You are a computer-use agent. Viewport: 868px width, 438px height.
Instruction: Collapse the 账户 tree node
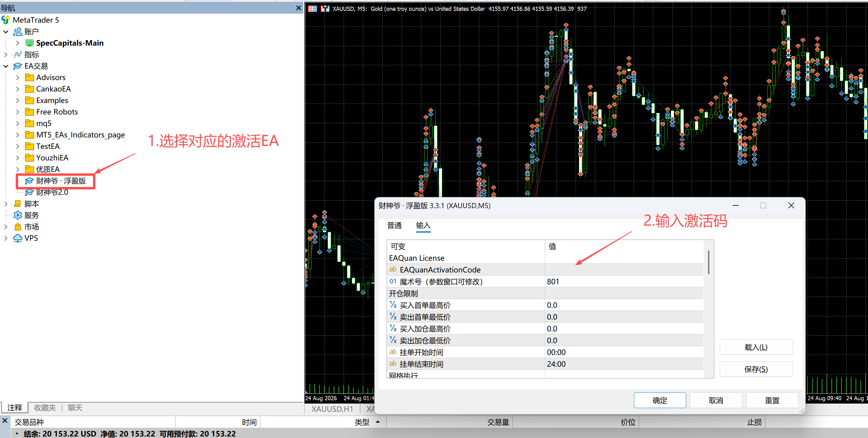click(x=6, y=32)
